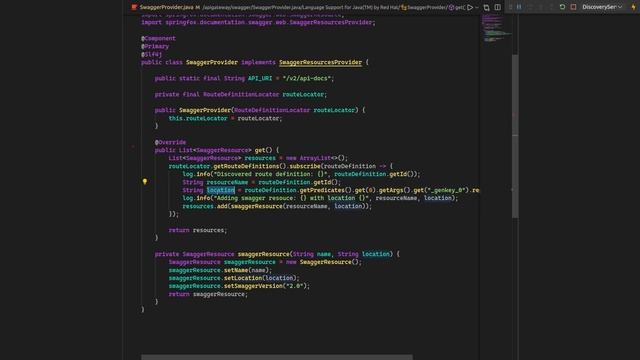This screenshot has height=360, width=640.
Task: Click the @Component annotation
Action: point(158,38)
